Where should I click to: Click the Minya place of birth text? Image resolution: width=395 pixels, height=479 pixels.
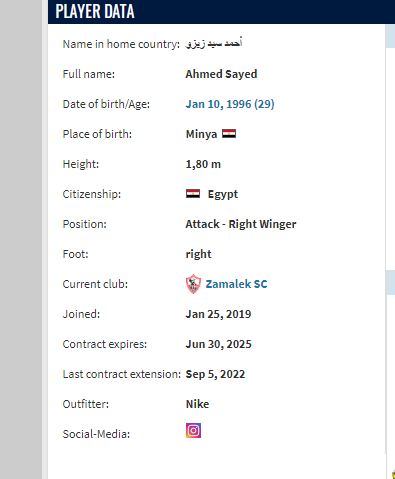pyautogui.click(x=201, y=134)
